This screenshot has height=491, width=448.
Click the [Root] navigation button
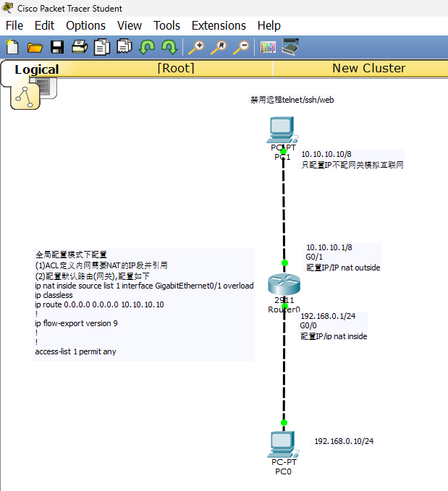tap(176, 68)
